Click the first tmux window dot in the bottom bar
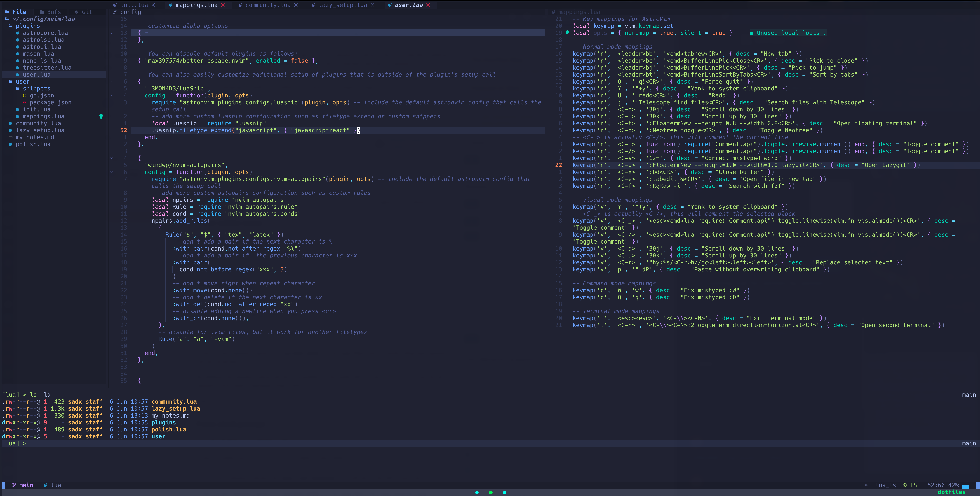Screen dimensions: 980x496 click(x=477, y=493)
